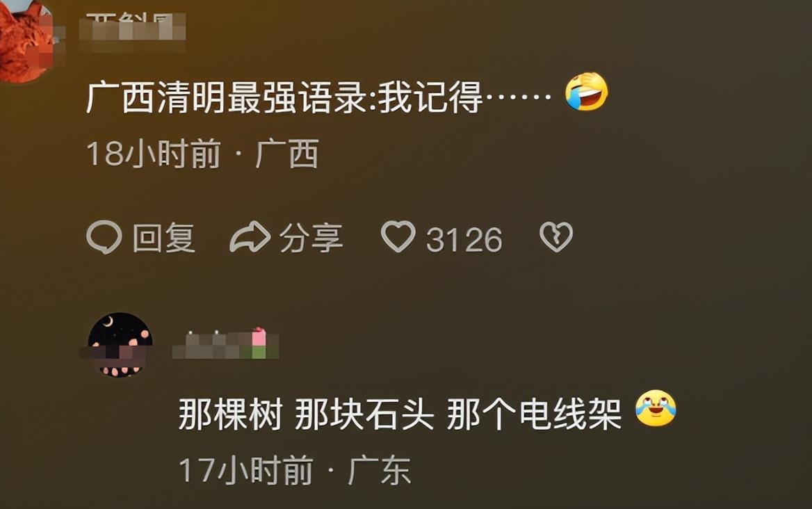812x509 pixels.
Task: Dislike using the broken heart icon
Action: 556,237
